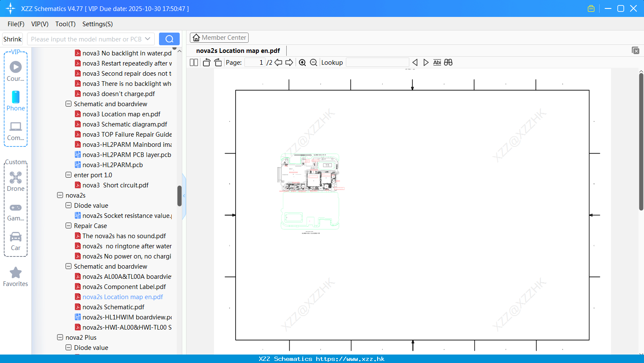644x363 pixels.
Task: Open nova3-HL2PARM PCB layer.pcb file
Action: pyautogui.click(x=126, y=155)
